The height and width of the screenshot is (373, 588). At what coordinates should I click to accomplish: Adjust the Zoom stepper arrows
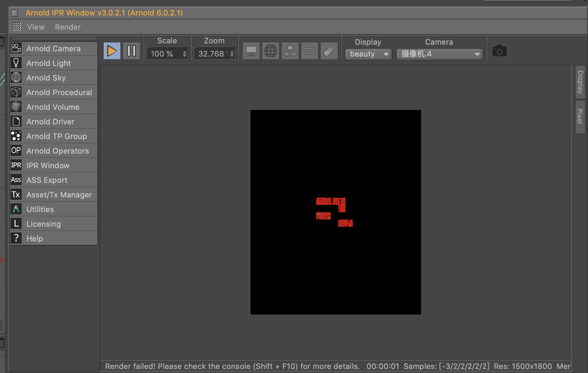[232, 54]
